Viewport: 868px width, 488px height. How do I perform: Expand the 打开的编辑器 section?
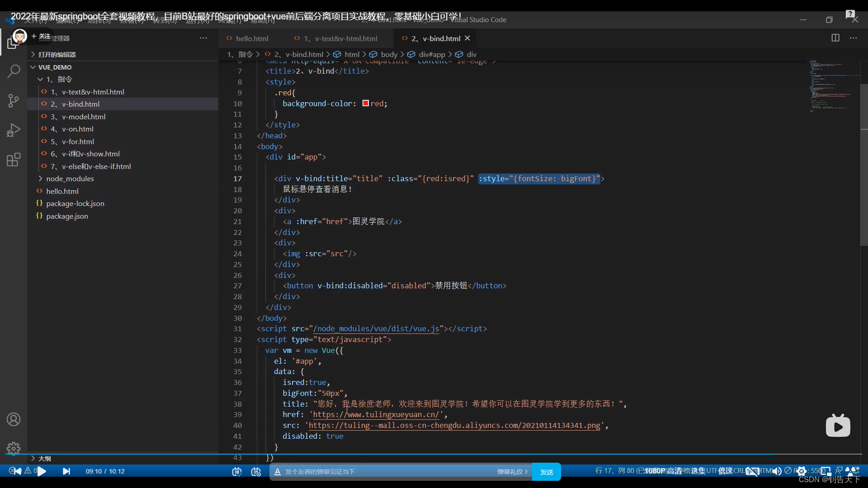coord(123,54)
